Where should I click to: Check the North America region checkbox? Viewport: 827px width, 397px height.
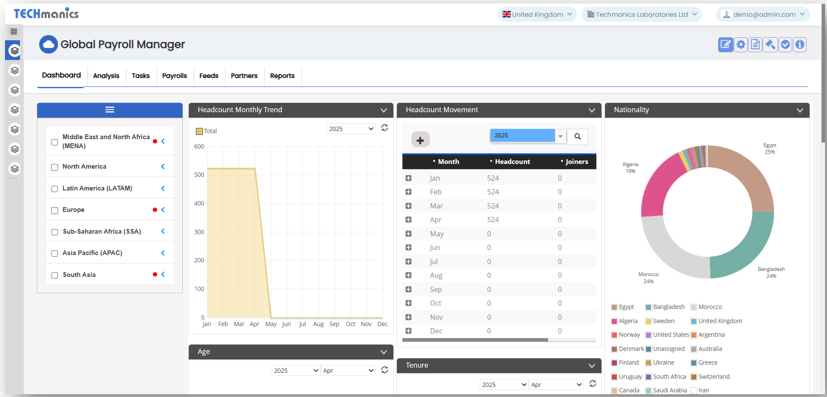(x=54, y=167)
